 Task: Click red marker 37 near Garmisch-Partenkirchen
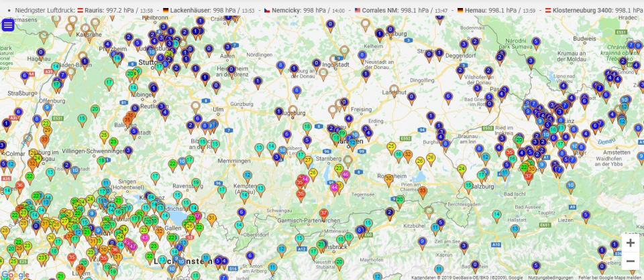(x=324, y=214)
